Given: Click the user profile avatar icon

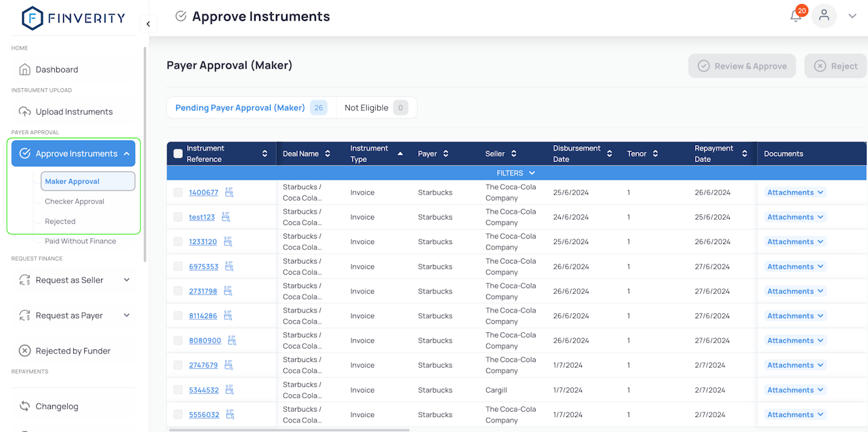Looking at the screenshot, I should click(x=824, y=16).
